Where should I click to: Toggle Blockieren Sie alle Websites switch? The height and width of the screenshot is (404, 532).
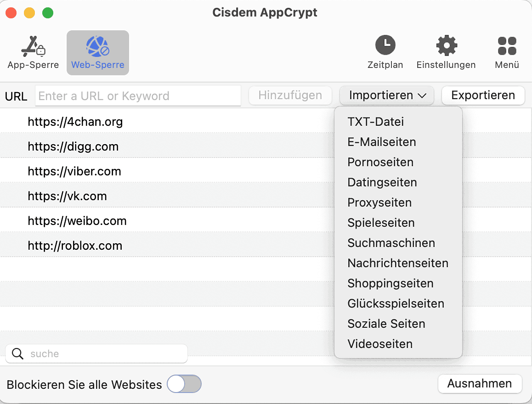click(184, 384)
